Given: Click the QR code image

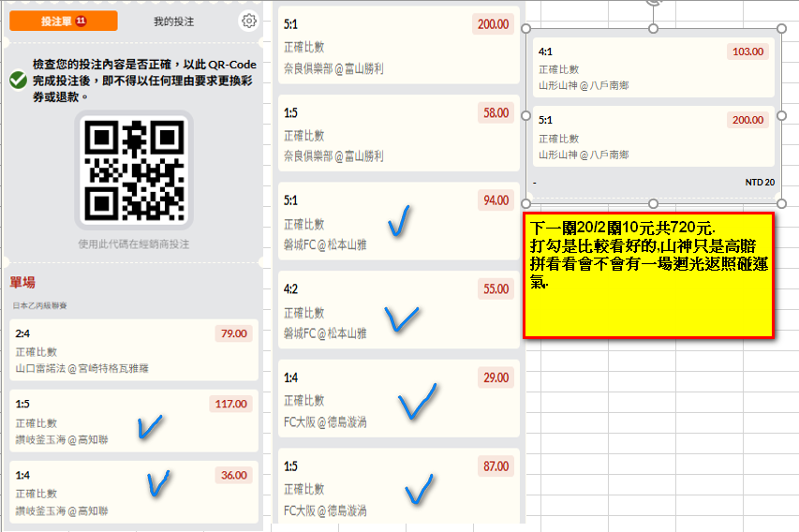Looking at the screenshot, I should (133, 170).
